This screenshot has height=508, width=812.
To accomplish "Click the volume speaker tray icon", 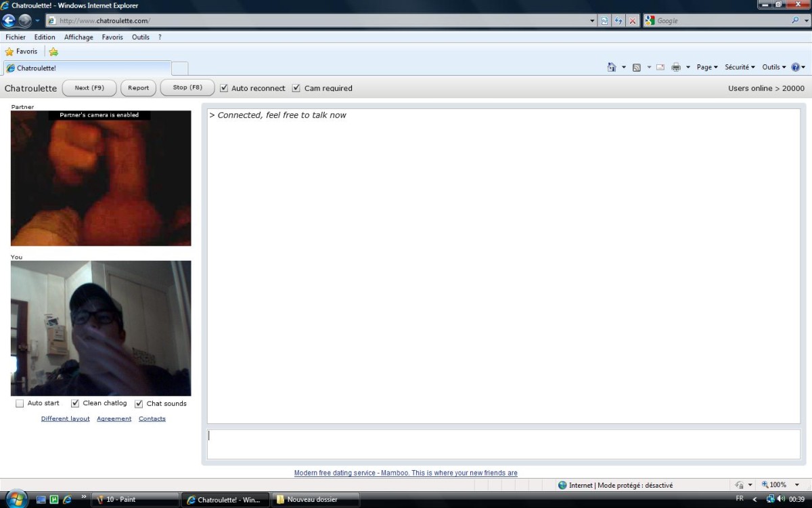I will pyautogui.click(x=781, y=499).
